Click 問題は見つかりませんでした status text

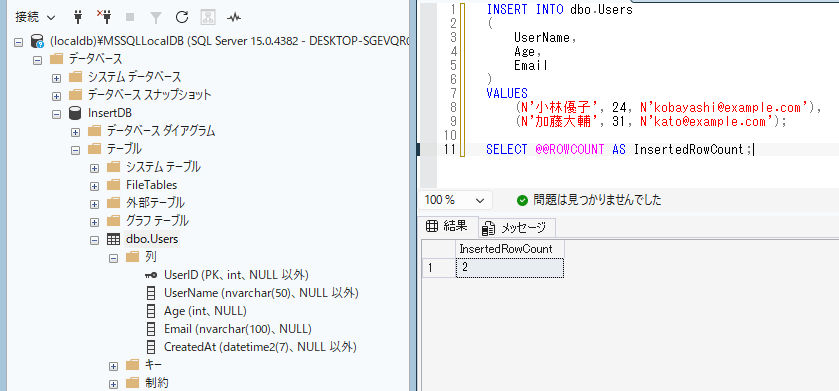coord(597,201)
